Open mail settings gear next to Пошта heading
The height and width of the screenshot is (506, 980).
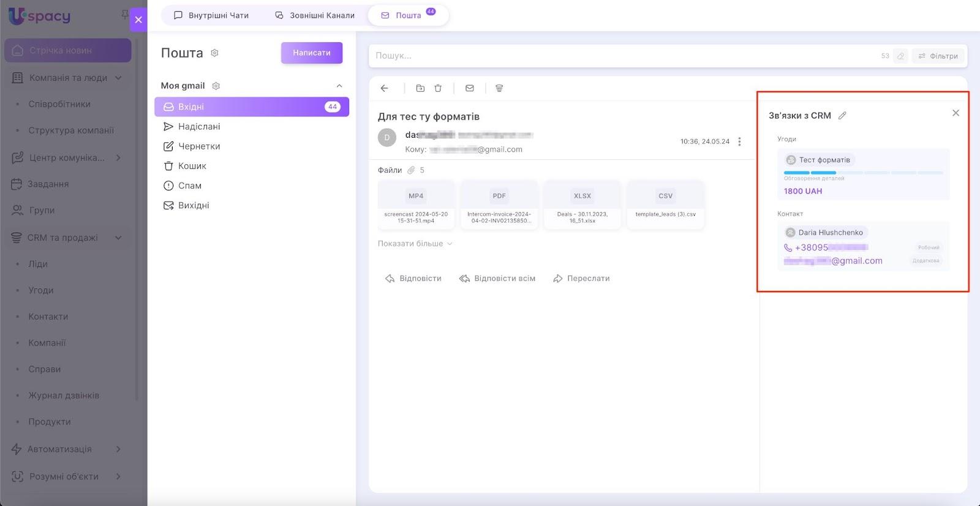point(215,53)
